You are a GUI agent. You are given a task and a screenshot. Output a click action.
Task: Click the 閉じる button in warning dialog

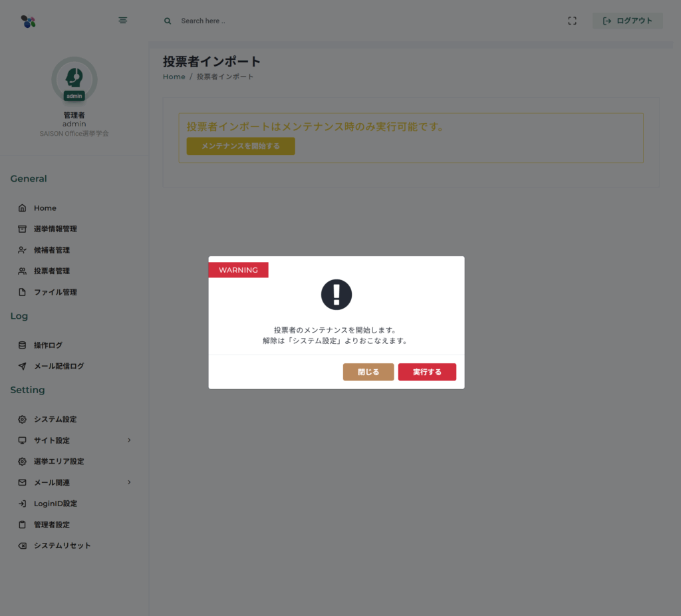[x=368, y=372]
